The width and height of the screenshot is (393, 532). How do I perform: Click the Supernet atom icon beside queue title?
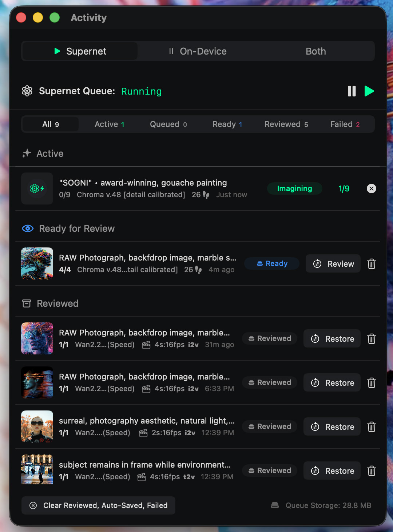pos(27,91)
